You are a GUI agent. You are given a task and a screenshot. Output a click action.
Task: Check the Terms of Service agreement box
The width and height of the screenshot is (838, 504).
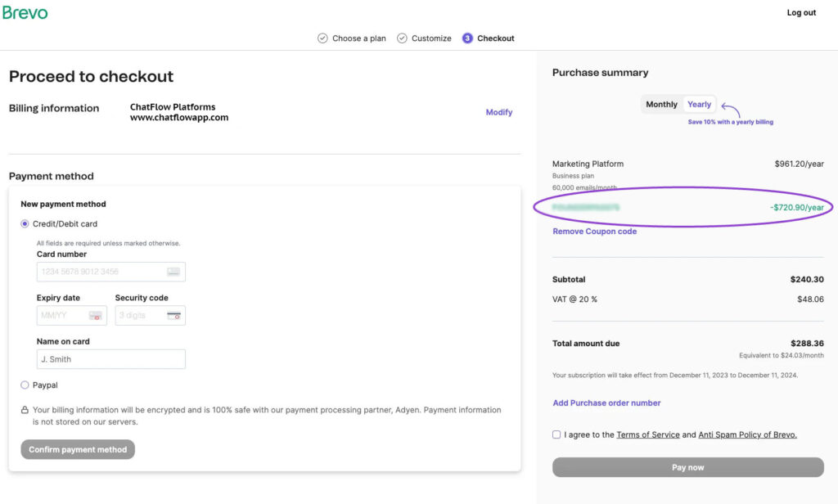tap(556, 434)
